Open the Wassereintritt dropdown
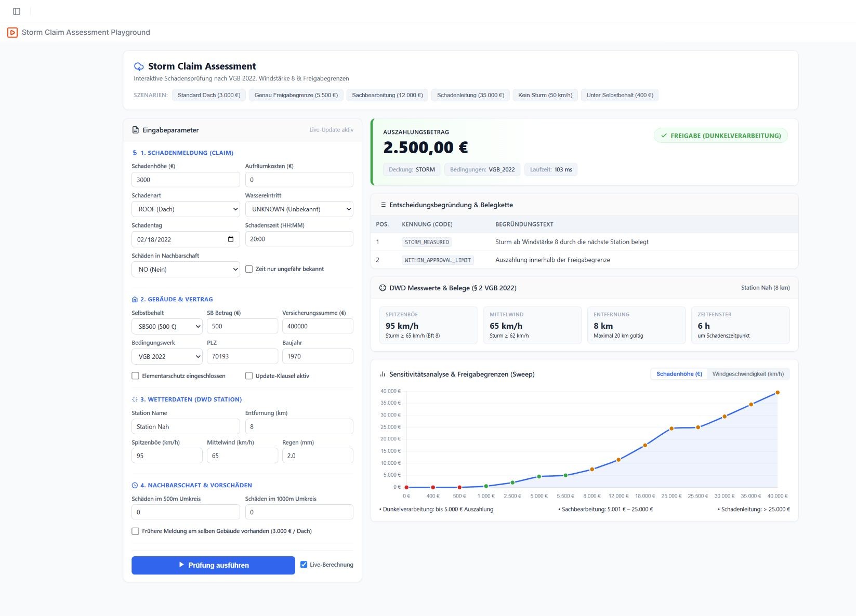 299,209
